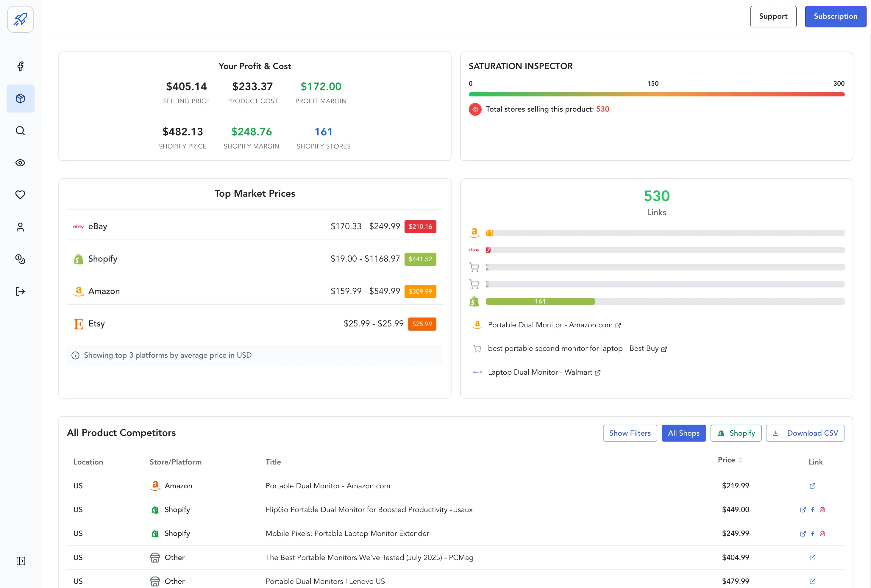The width and height of the screenshot is (871, 588).
Task: Click the red eye saturation icon
Action: [475, 110]
